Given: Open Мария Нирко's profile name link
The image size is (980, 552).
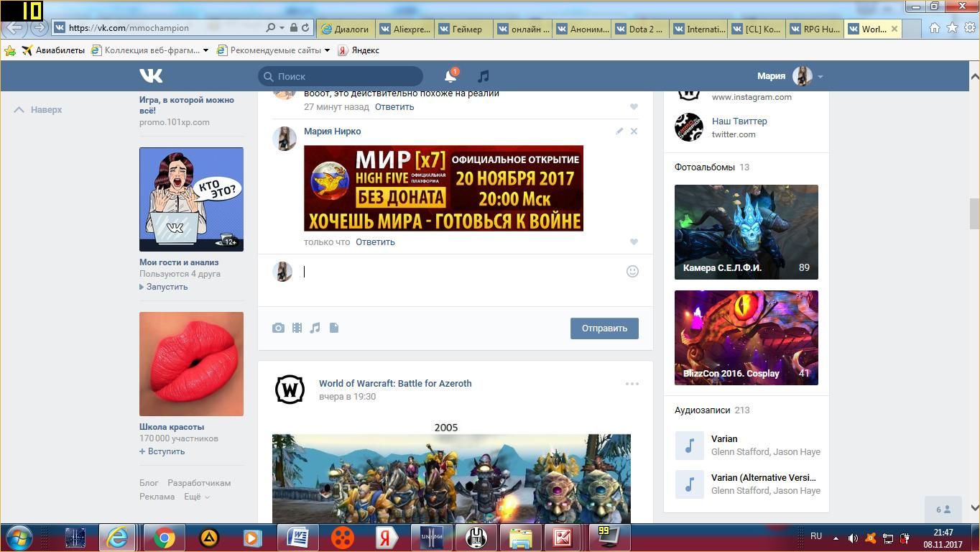Looking at the screenshot, I should [333, 131].
